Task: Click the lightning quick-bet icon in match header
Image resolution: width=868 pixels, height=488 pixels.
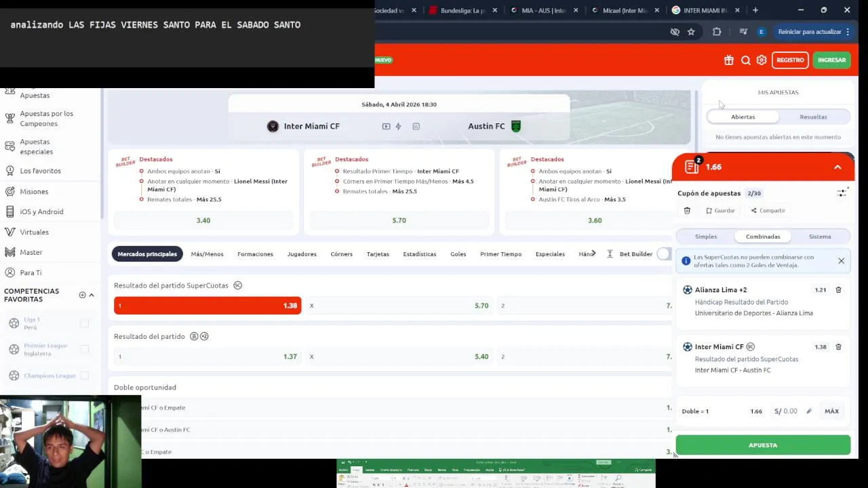Action: click(x=398, y=126)
